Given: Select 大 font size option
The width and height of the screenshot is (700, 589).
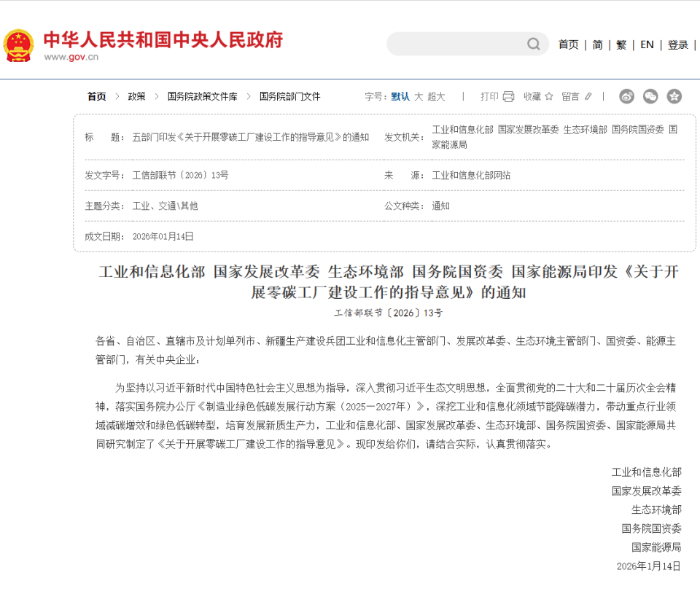Looking at the screenshot, I should [419, 95].
